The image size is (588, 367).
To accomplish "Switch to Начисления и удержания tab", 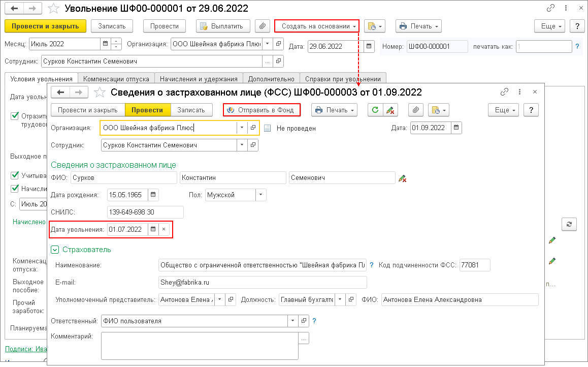I will (199, 79).
